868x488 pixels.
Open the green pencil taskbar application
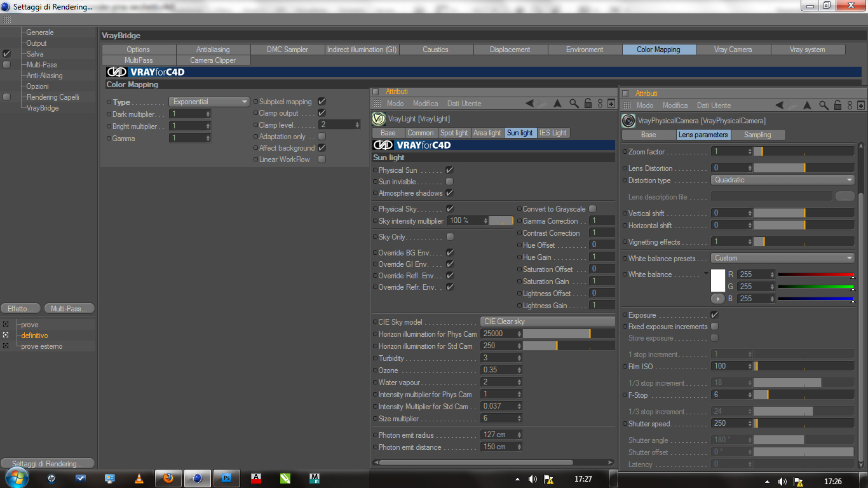coord(285,478)
